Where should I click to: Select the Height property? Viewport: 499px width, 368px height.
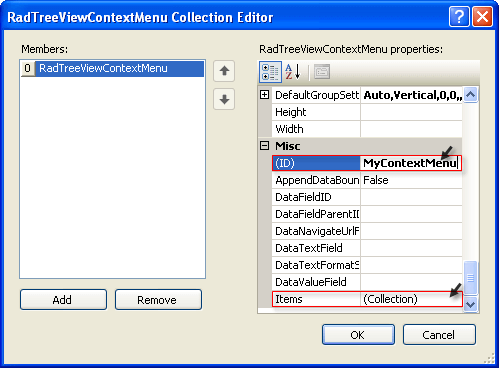(x=316, y=112)
